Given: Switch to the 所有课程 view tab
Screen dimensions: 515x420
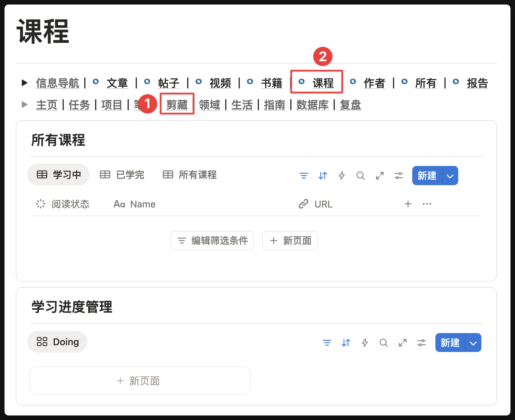Looking at the screenshot, I should [x=190, y=175].
